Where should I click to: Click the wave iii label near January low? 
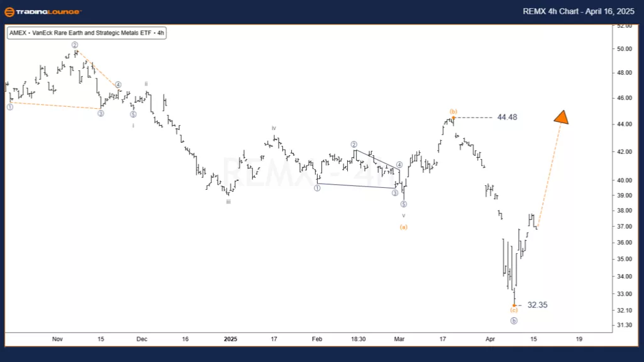tap(228, 202)
